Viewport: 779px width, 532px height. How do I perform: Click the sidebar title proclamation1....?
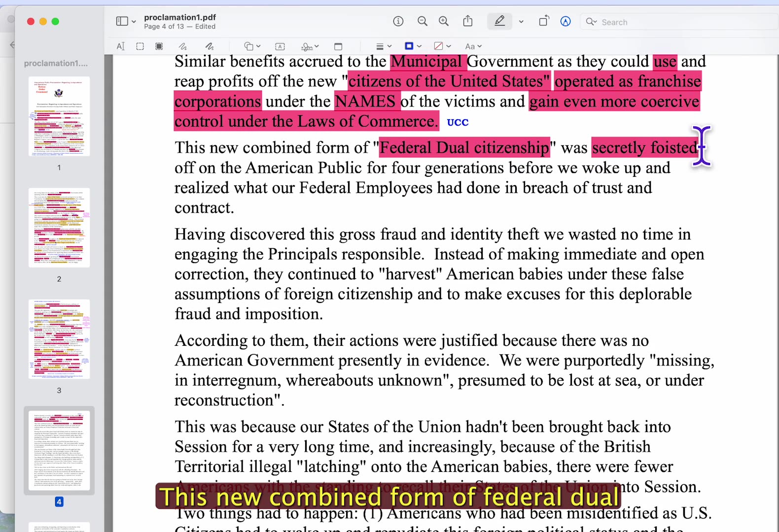point(56,64)
